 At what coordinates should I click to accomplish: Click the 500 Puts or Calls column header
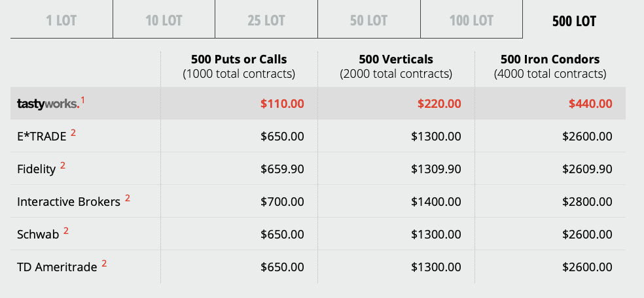[x=239, y=67]
